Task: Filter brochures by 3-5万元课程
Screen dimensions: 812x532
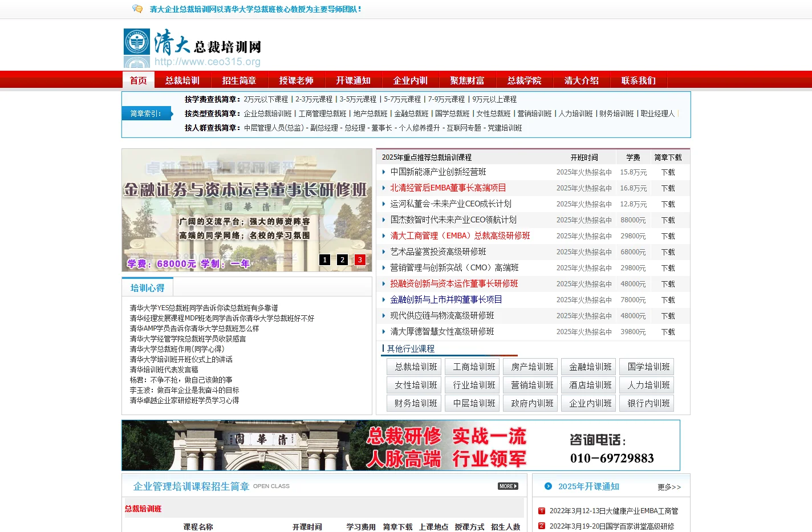Action: click(x=358, y=99)
